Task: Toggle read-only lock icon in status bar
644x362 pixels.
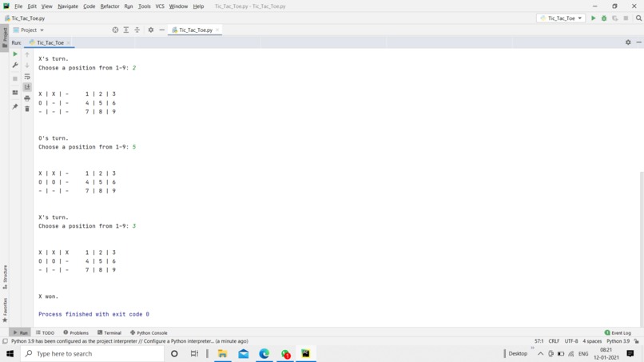Action: click(637, 341)
